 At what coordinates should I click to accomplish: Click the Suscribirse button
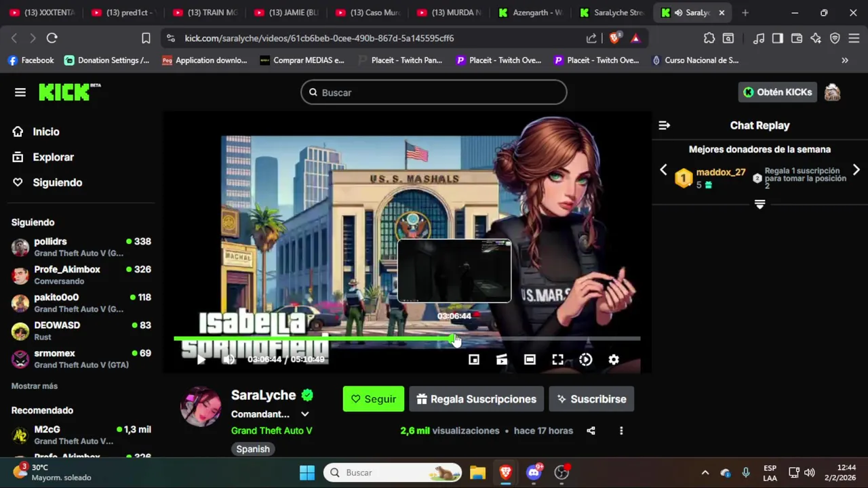[591, 399]
